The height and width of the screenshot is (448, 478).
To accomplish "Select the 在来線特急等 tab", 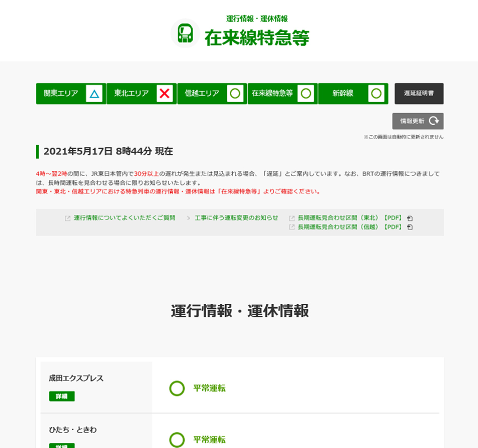I will click(x=283, y=94).
